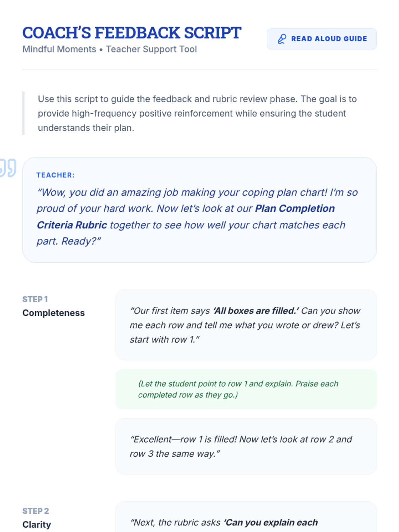Click the blue quotation mark icon

coord(8,168)
